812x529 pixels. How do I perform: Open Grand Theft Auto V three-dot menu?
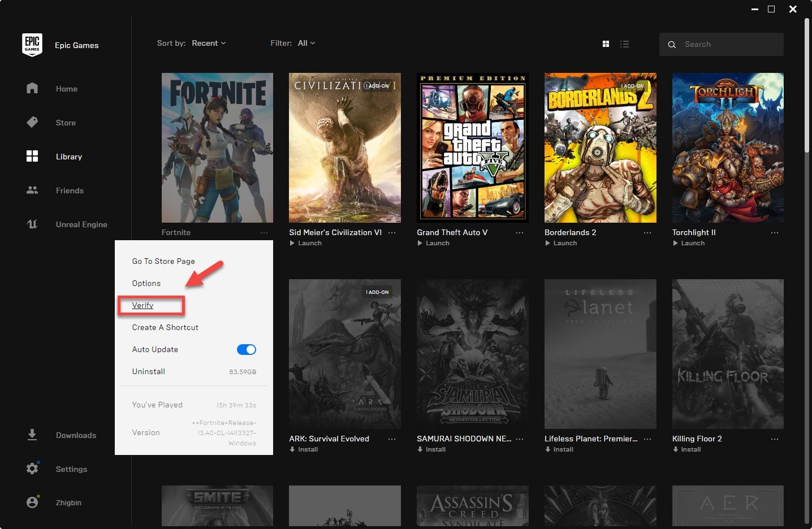pyautogui.click(x=520, y=233)
